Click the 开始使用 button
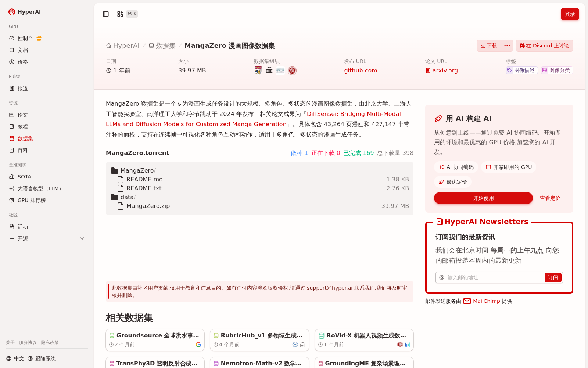Image resolution: width=588 pixels, height=368 pixels. click(x=483, y=198)
